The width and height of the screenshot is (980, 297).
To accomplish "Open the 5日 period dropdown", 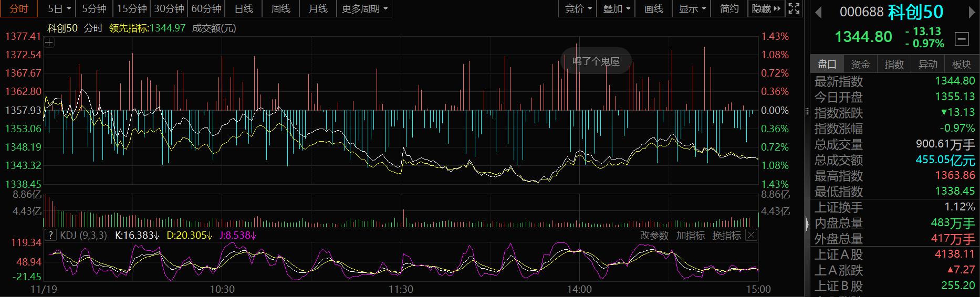I will pyautogui.click(x=59, y=8).
